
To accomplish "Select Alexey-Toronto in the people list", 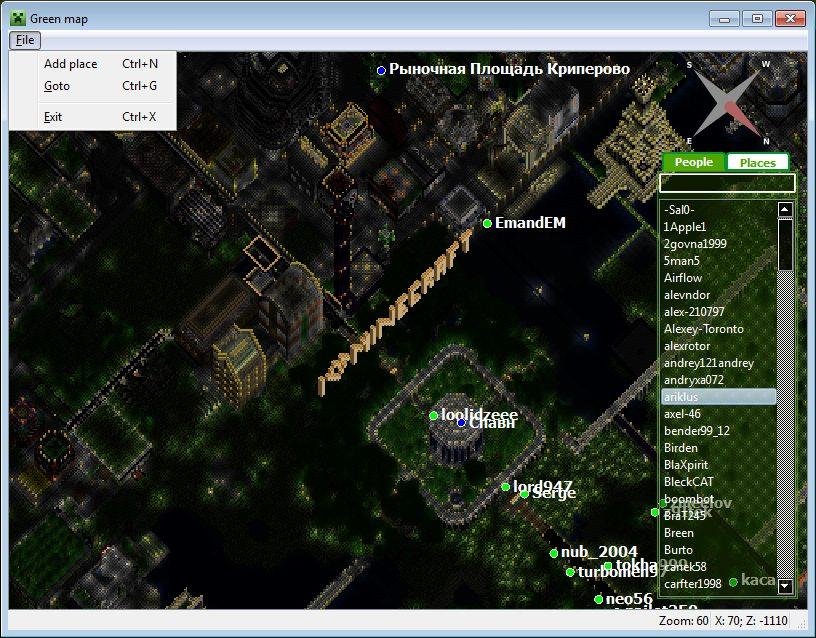I will click(x=704, y=329).
